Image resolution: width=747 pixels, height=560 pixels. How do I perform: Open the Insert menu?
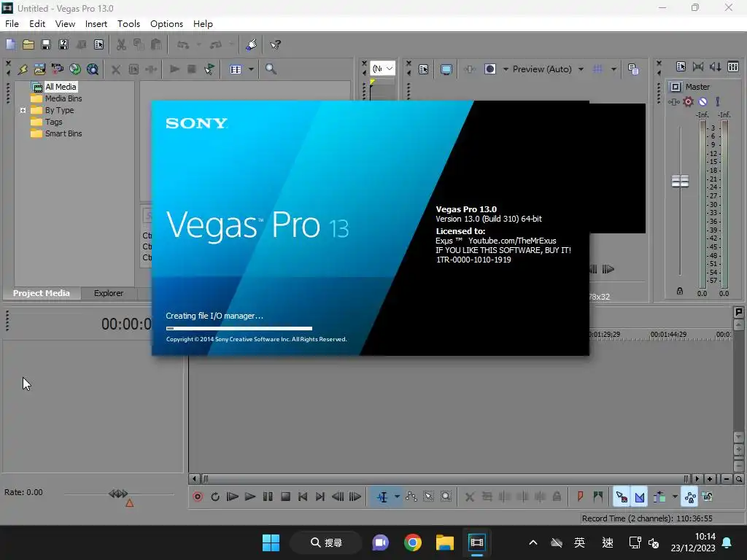click(96, 24)
